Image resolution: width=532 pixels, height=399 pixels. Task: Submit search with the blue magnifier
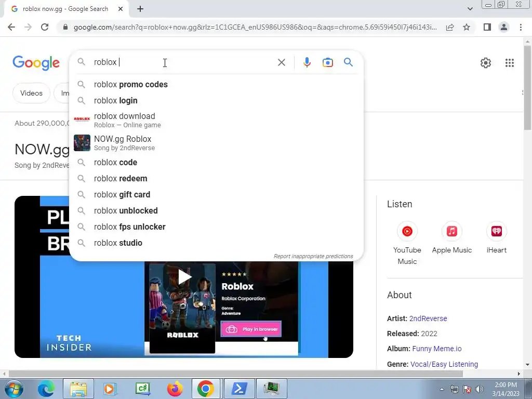point(348,62)
